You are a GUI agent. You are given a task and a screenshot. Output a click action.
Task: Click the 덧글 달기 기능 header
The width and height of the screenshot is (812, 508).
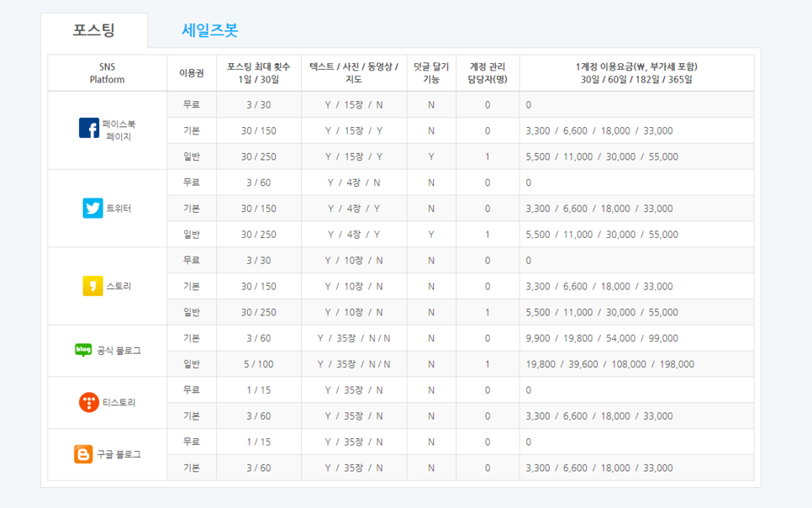(x=431, y=73)
